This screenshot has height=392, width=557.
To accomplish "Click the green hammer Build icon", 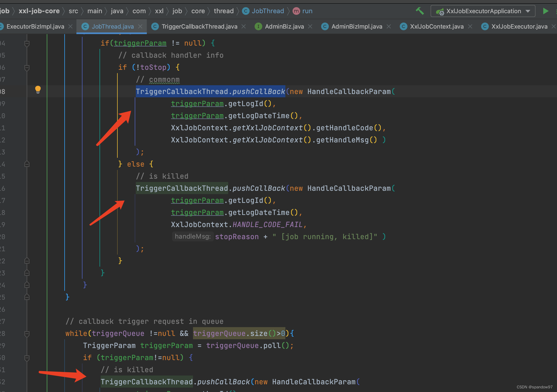I will point(420,11).
